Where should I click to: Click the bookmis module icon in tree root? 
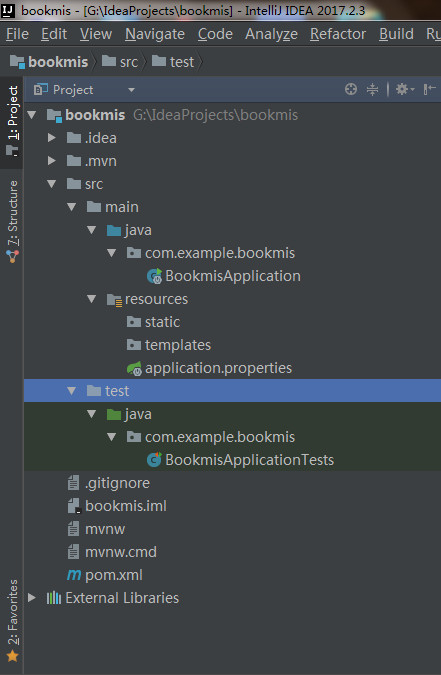[x=54, y=115]
